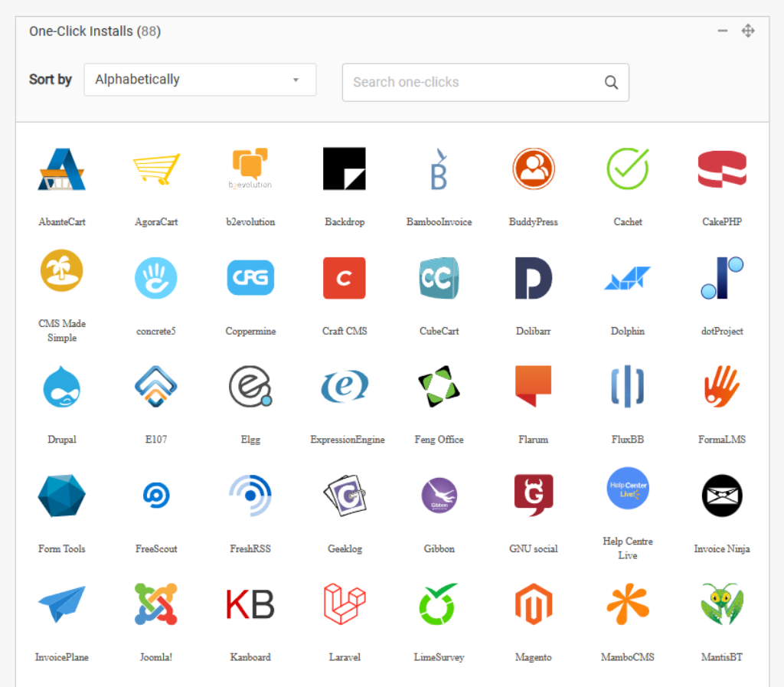Click the Cachet green checkmark icon
The height and width of the screenshot is (687, 784).
(x=628, y=169)
